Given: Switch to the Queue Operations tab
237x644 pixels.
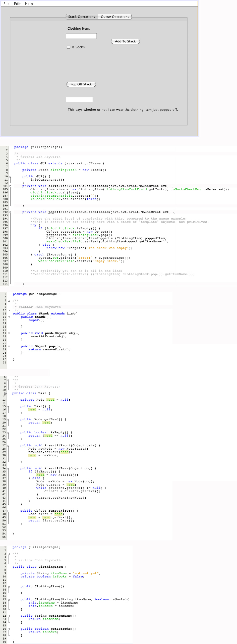Looking at the screenshot, I should coord(115,17).
